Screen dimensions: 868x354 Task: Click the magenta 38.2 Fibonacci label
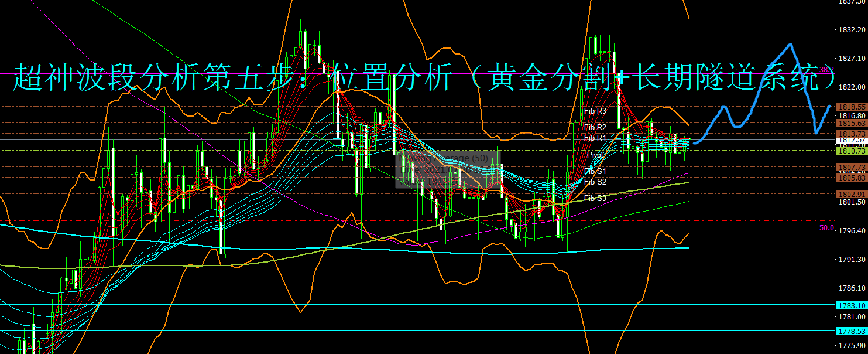[x=826, y=70]
